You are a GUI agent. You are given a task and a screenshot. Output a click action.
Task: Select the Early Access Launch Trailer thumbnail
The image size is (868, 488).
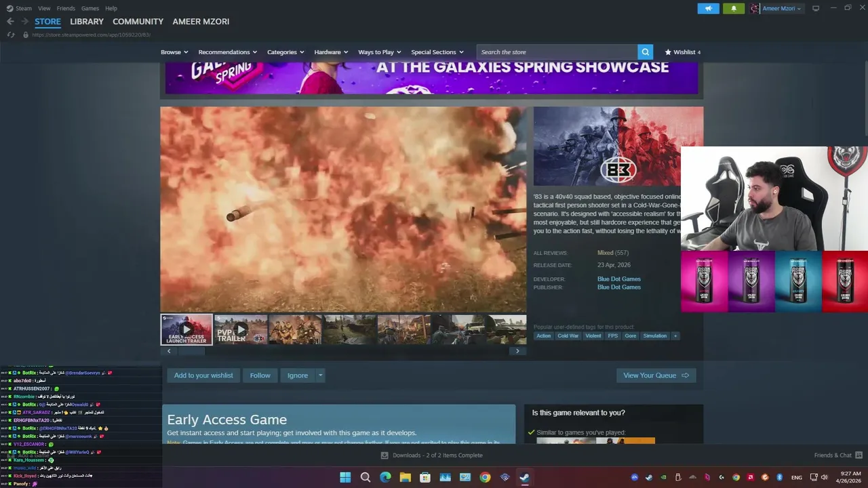186,329
